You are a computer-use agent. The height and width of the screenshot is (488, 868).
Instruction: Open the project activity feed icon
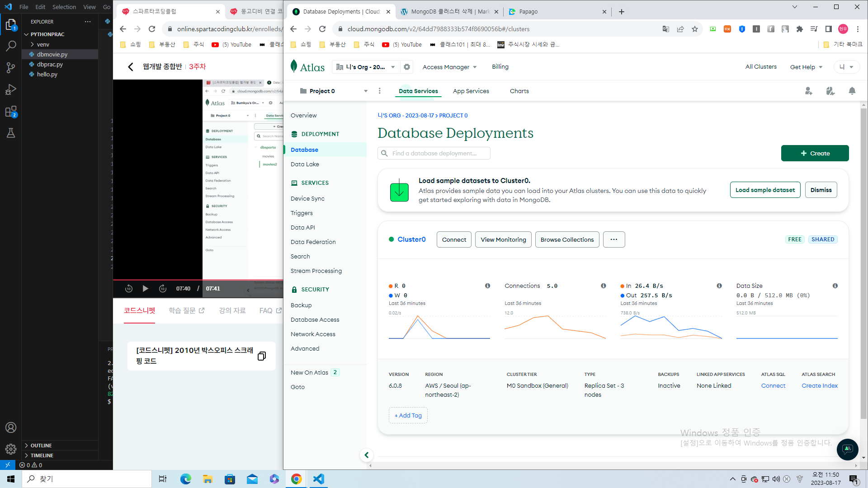click(x=830, y=91)
